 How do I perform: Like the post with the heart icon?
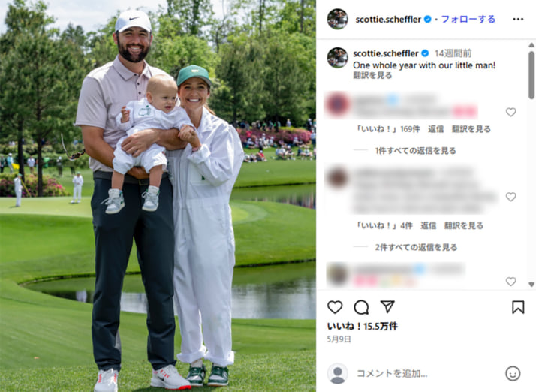(335, 307)
